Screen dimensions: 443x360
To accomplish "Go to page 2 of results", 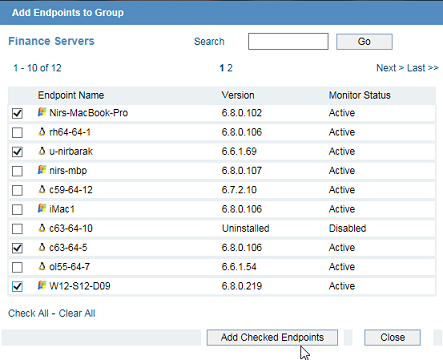I will click(x=230, y=68).
